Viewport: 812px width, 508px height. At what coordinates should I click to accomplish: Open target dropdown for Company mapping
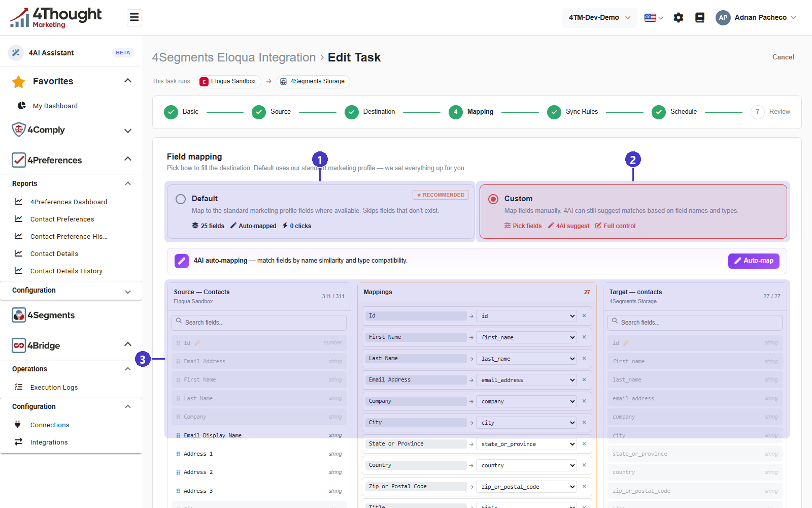526,401
